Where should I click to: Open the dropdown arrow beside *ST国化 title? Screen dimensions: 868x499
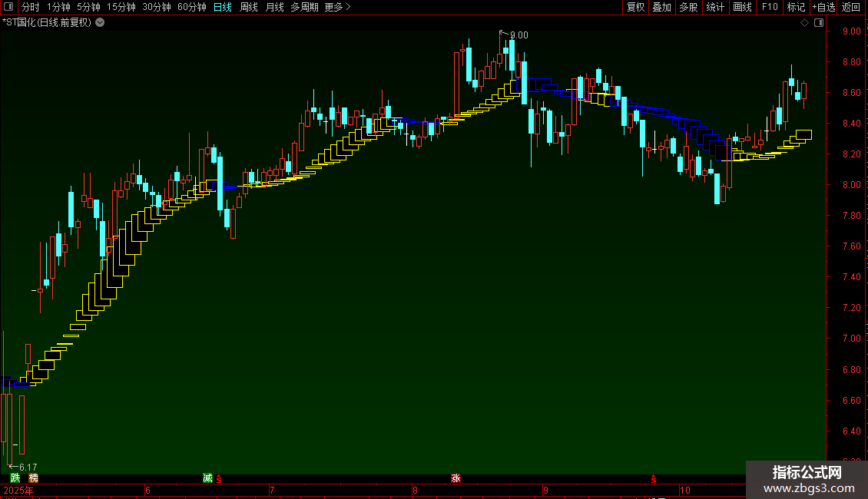pyautogui.click(x=100, y=23)
